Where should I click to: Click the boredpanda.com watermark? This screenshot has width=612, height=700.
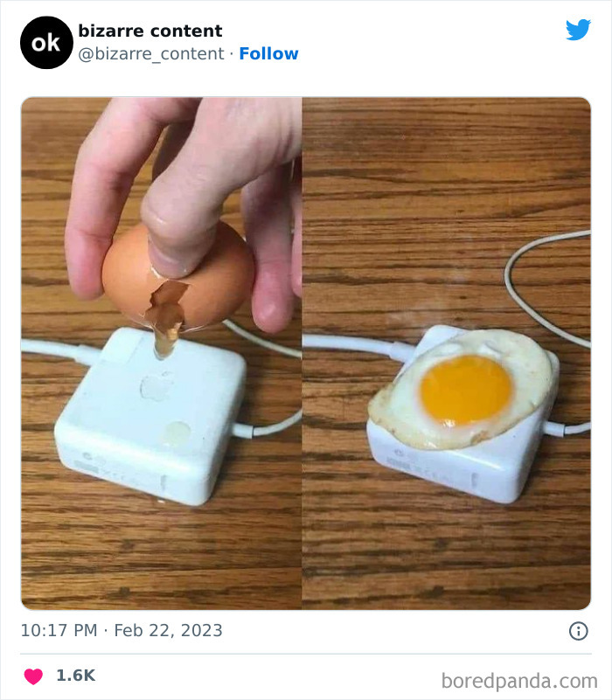(519, 682)
